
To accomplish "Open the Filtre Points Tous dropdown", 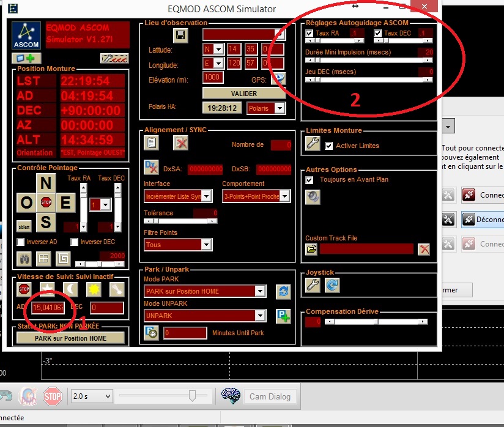I will pyautogui.click(x=206, y=245).
